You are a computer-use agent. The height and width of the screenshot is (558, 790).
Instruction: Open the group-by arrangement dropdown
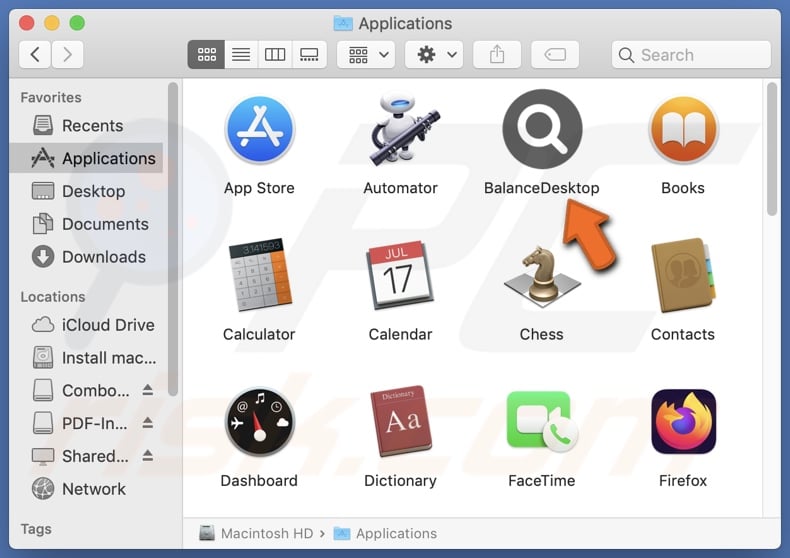tap(366, 54)
